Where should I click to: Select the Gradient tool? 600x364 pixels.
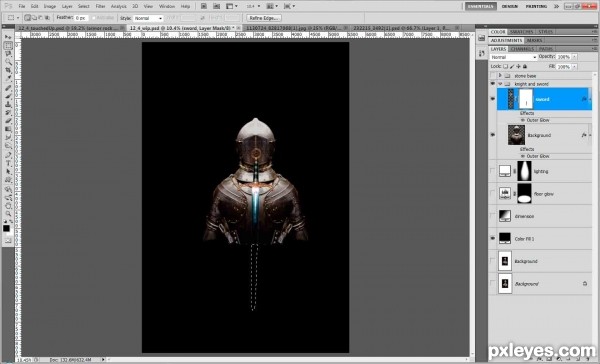[8, 129]
